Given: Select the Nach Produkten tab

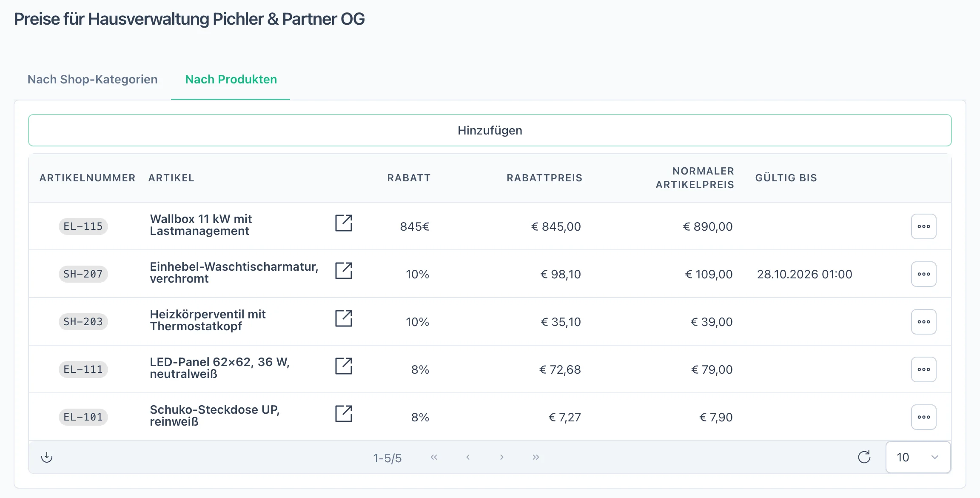Looking at the screenshot, I should tap(231, 80).
